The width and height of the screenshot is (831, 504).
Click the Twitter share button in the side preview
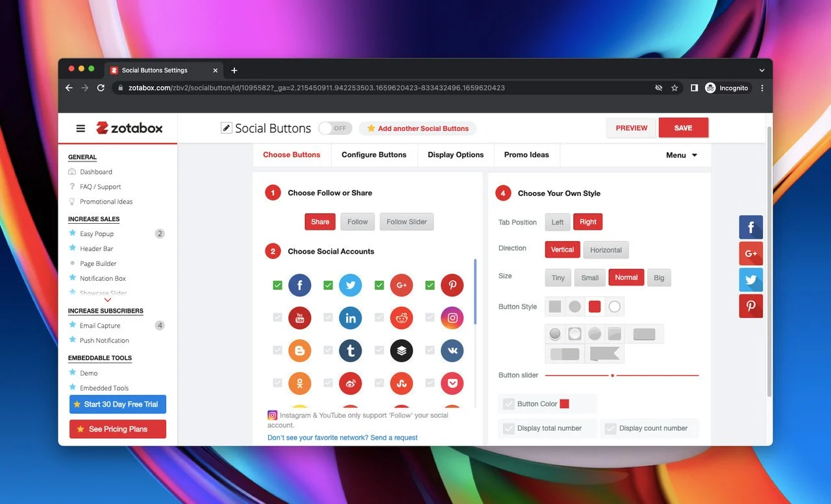click(751, 280)
